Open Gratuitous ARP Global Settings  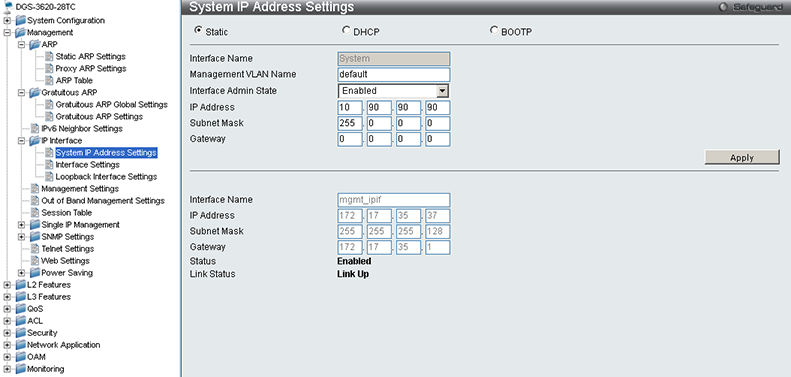click(111, 104)
